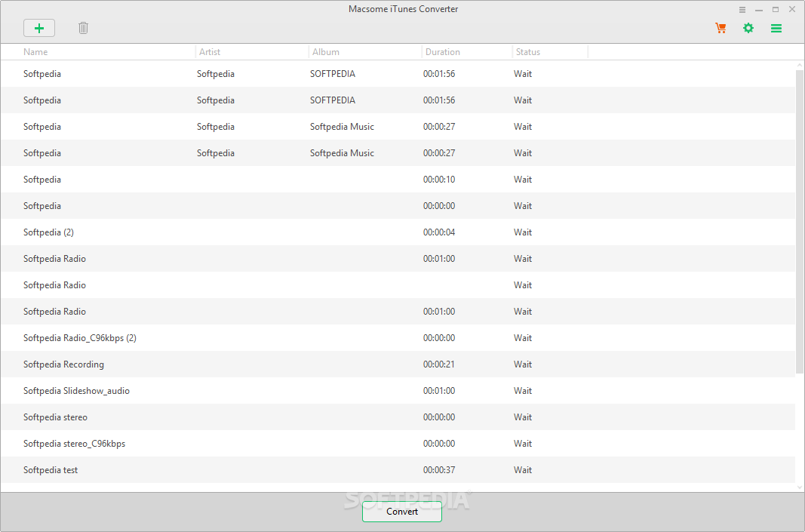Click Wait status of Softpedia Slideshow_audio row
Image resolution: width=805 pixels, height=532 pixels.
coord(523,391)
